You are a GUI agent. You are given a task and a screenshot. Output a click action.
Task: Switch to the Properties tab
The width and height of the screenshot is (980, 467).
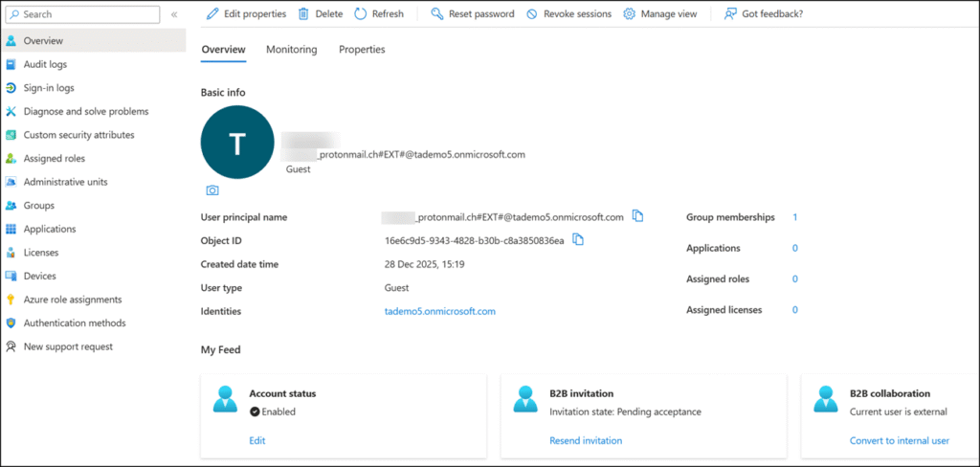tap(362, 50)
